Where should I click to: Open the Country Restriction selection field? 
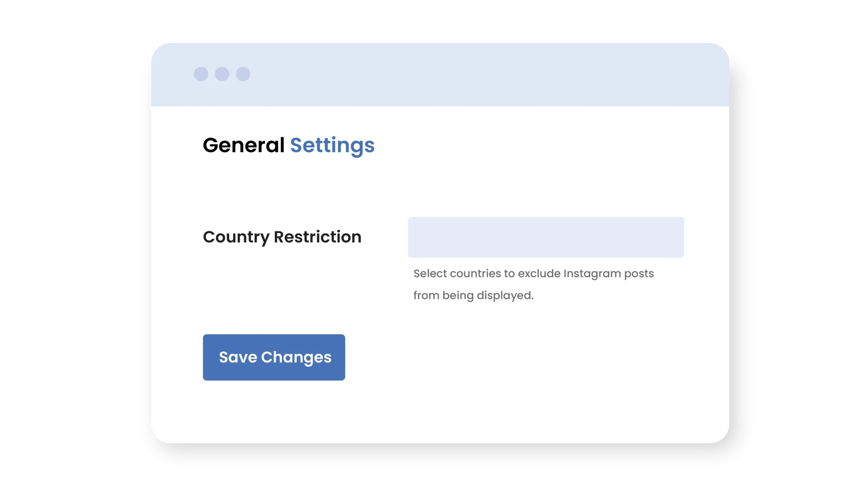[546, 237]
